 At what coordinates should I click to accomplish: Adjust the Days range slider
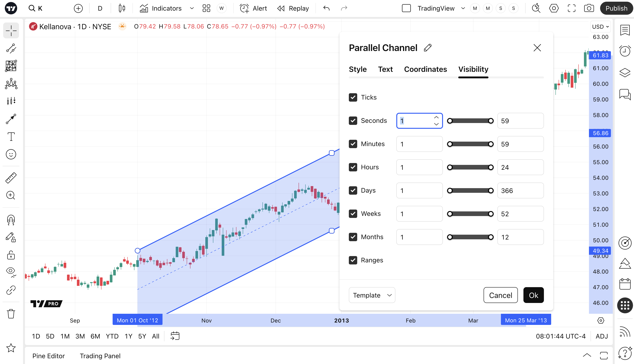tap(470, 191)
